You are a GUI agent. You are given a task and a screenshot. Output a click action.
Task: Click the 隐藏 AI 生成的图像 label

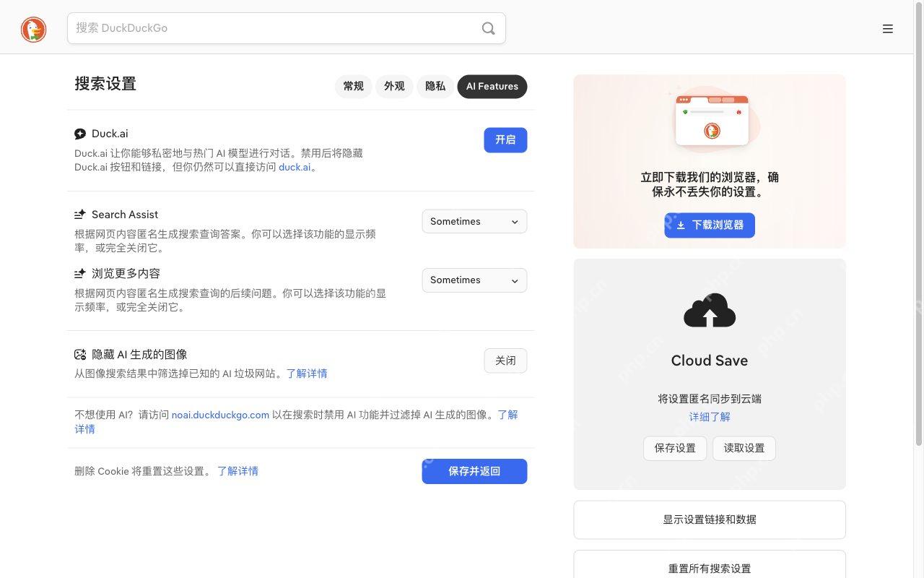click(x=139, y=355)
